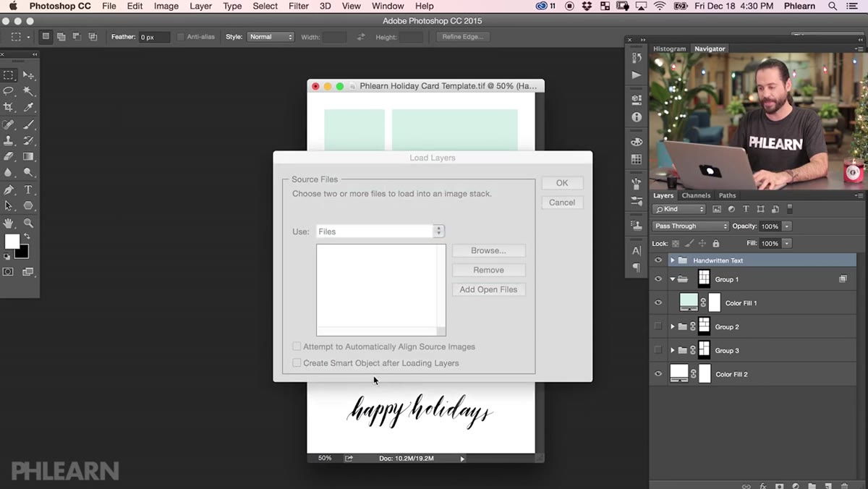Select the Pen tool
Screen dimensions: 868x489
(x=9, y=190)
